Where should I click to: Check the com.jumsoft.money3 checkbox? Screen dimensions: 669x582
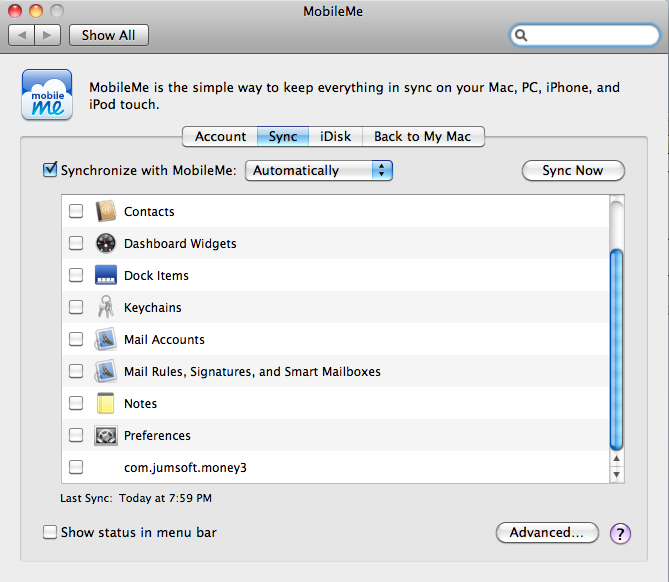[76, 467]
